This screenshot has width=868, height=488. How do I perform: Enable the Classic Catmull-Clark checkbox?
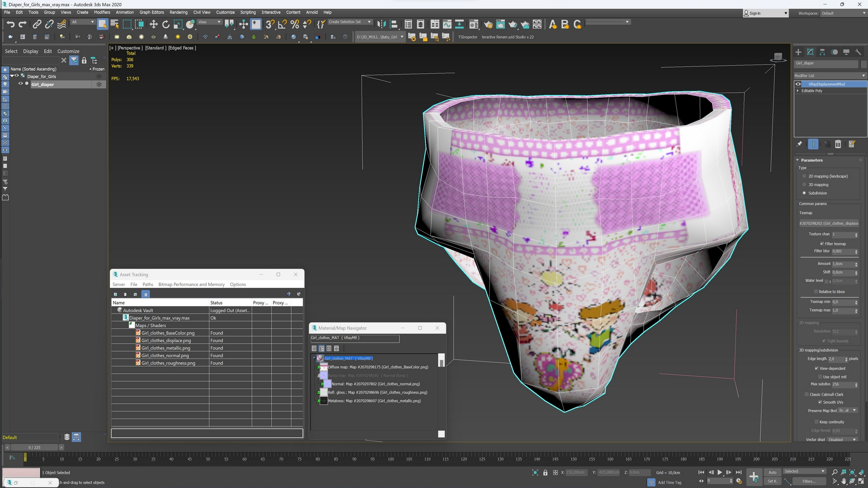(807, 394)
